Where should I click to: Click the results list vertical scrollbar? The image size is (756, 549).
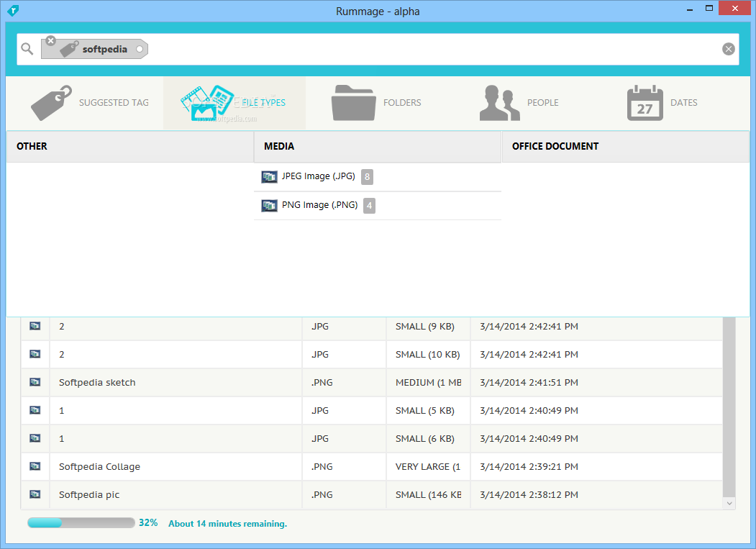click(x=729, y=407)
